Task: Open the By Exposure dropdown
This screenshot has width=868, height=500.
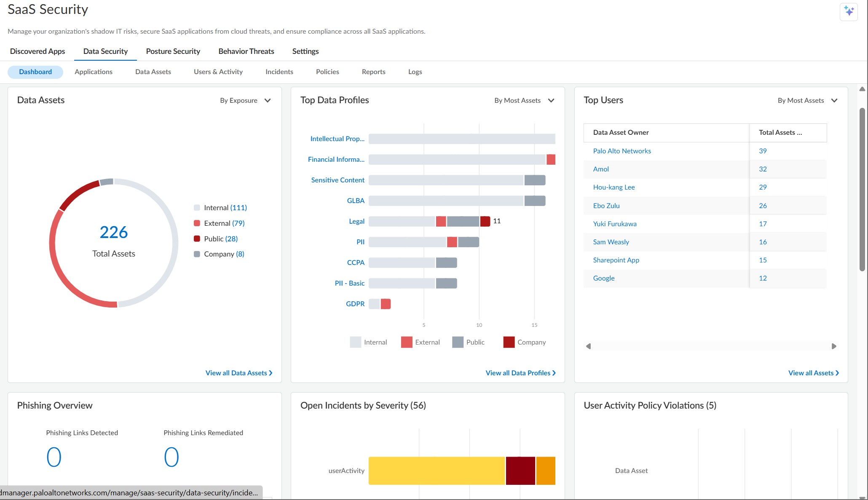Action: click(x=245, y=100)
